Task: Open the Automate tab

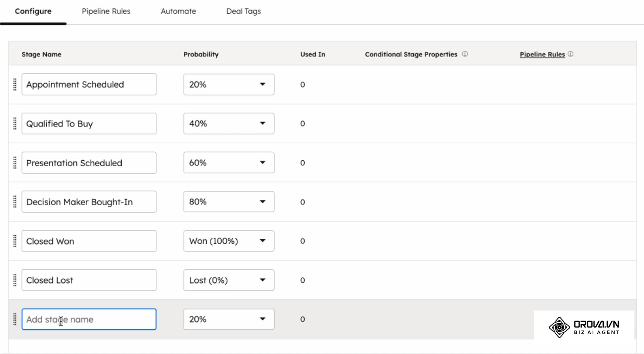Action: pos(178,11)
